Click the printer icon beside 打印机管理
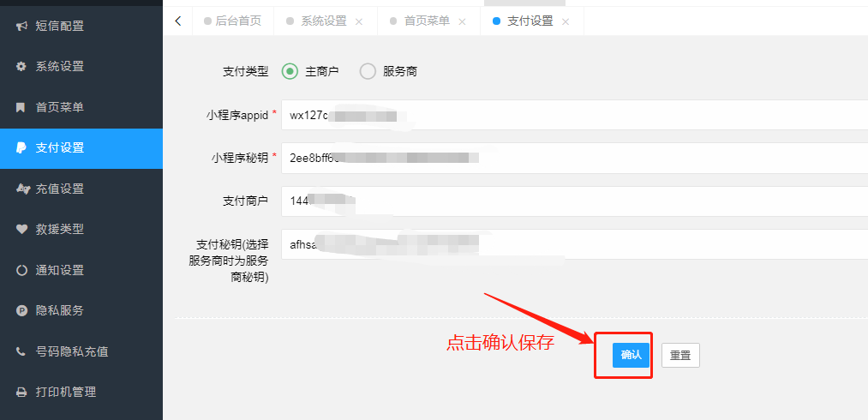 pos(21,393)
